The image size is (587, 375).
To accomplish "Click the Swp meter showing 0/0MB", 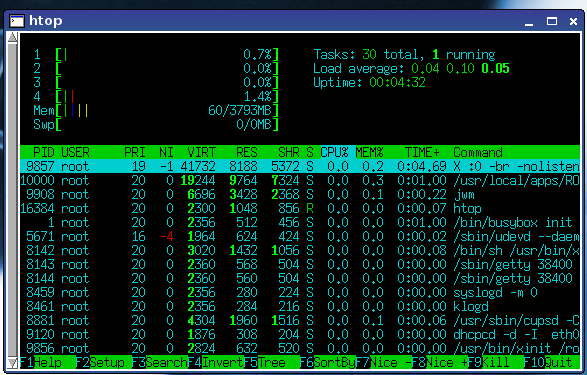I will 156,125.
